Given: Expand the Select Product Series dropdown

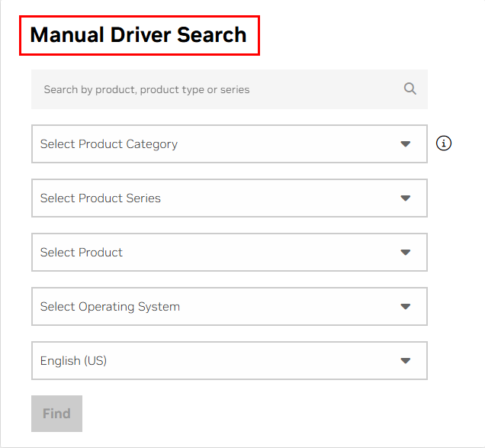Looking at the screenshot, I should coord(229,198).
